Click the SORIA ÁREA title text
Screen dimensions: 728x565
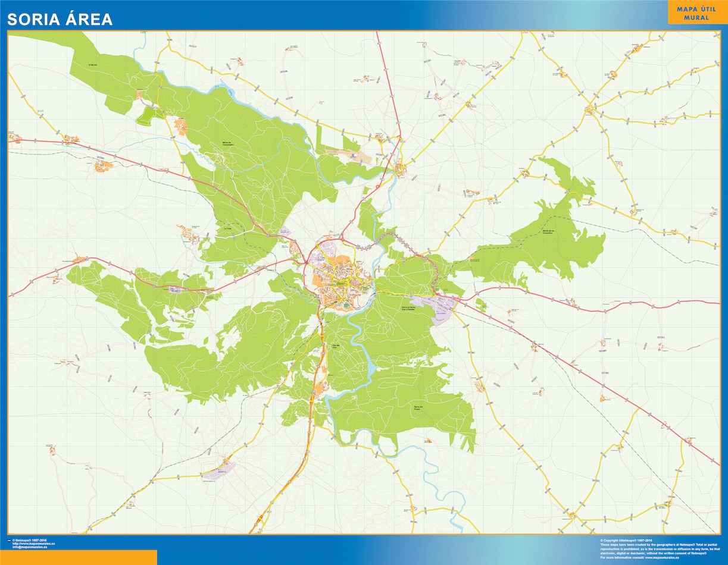click(x=60, y=19)
